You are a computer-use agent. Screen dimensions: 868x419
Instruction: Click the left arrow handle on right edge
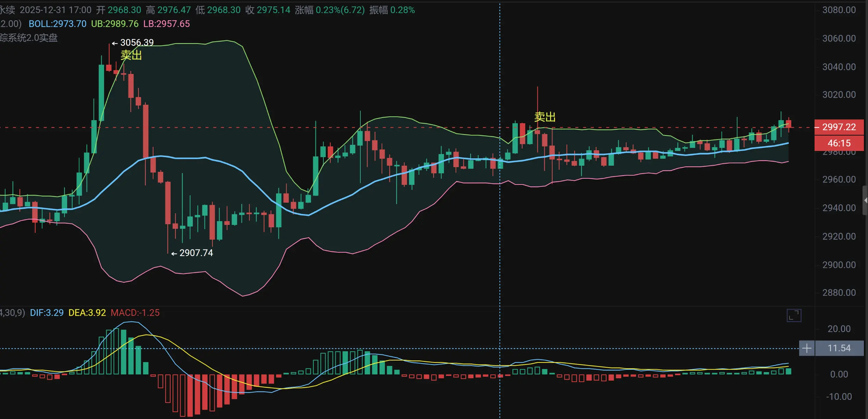865,200
